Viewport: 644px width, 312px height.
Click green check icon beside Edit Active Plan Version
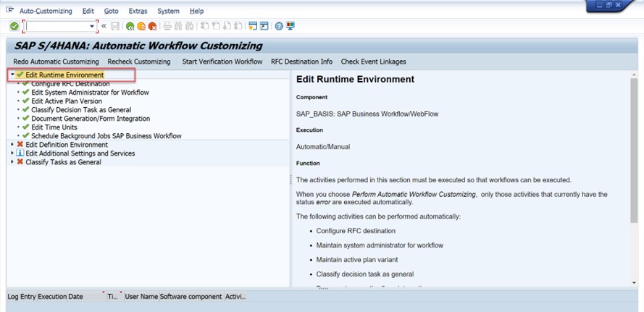pos(26,101)
